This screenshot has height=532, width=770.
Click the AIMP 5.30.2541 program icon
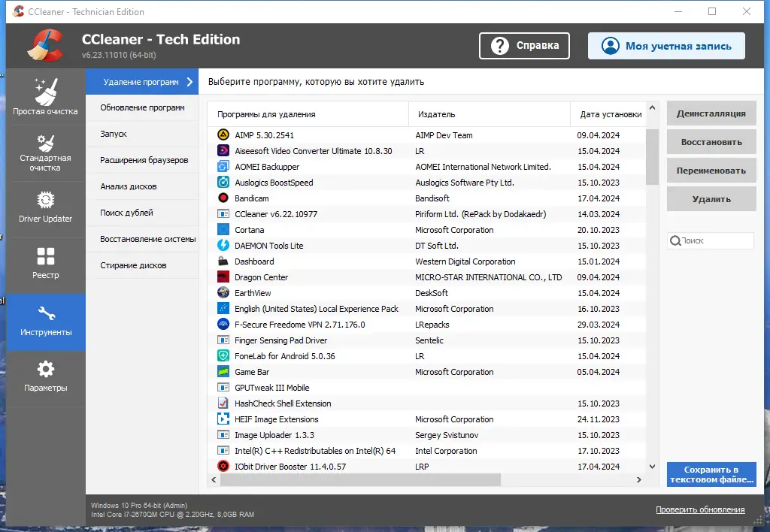click(x=225, y=135)
